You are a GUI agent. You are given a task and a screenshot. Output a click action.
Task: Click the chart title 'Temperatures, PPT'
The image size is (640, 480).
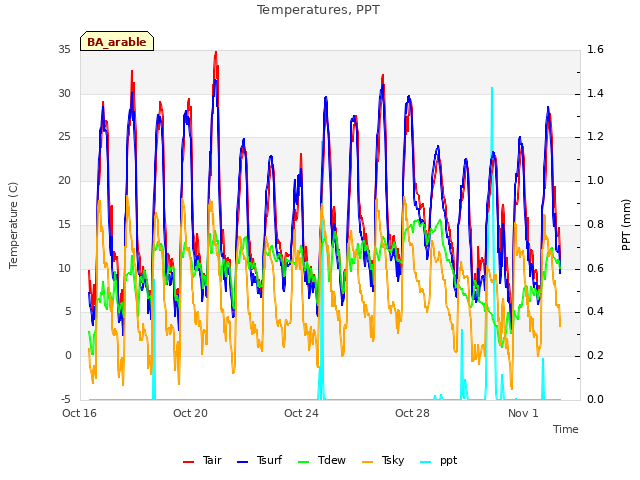pos(318,9)
